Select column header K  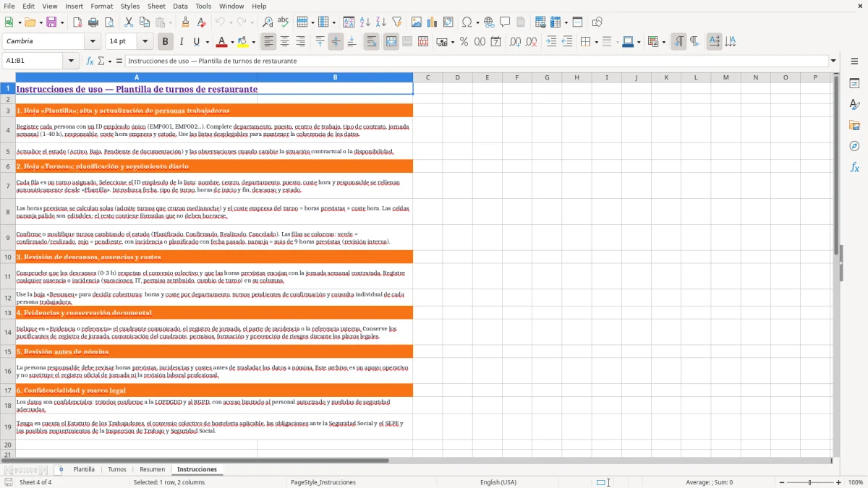tap(665, 77)
